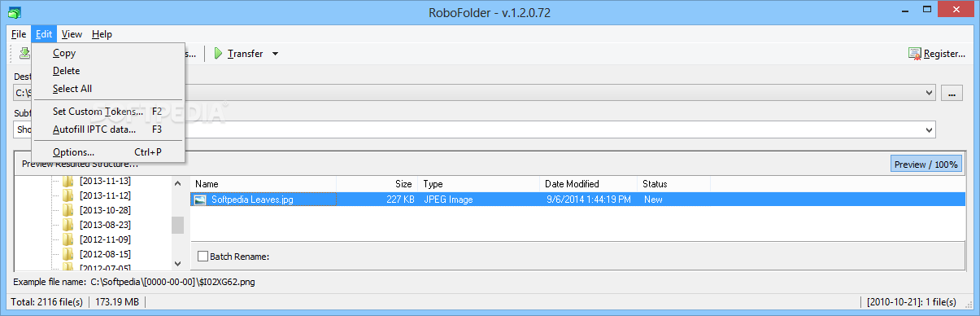Click the folder icon for [2013-11-12]
Viewport: 980px width, 316px height.
68,195
